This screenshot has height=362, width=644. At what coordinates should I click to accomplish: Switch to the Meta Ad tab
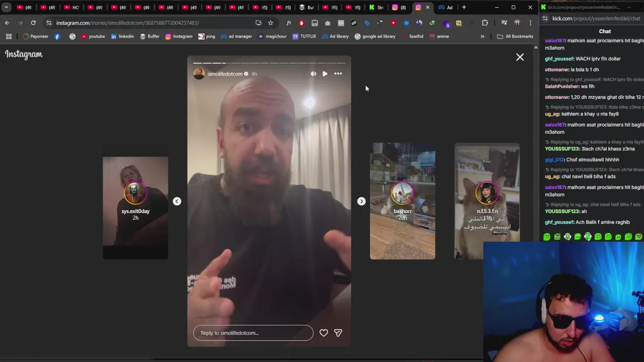pyautogui.click(x=446, y=7)
